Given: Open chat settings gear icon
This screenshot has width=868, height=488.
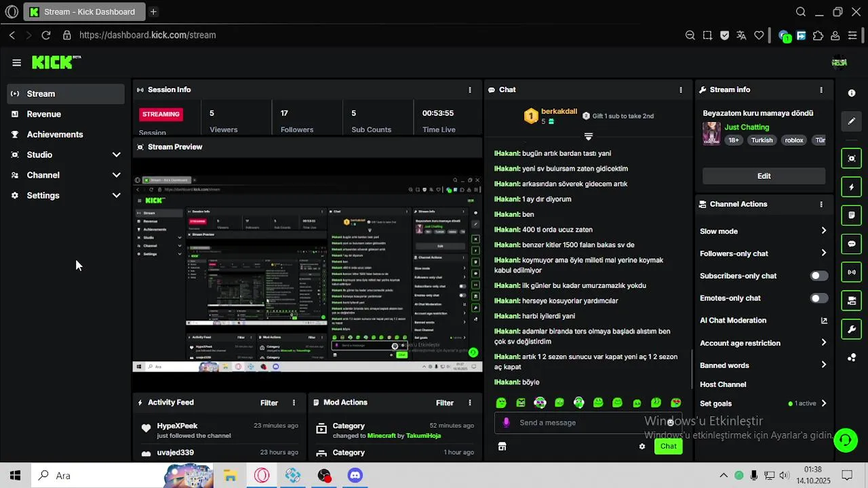Looking at the screenshot, I should (x=642, y=447).
